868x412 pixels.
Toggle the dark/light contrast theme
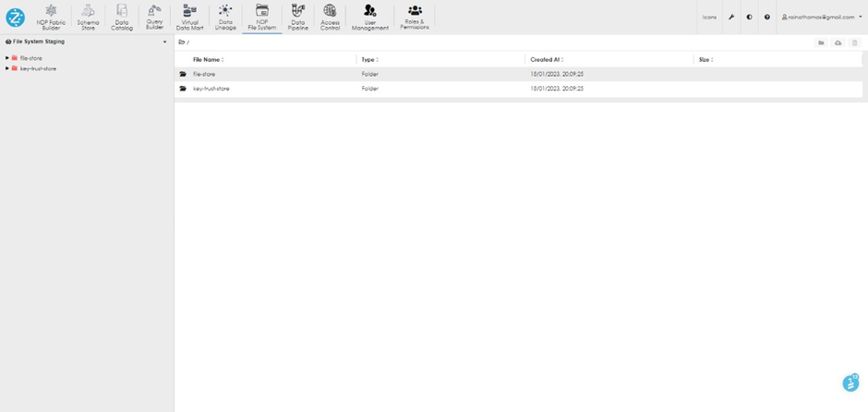click(749, 17)
